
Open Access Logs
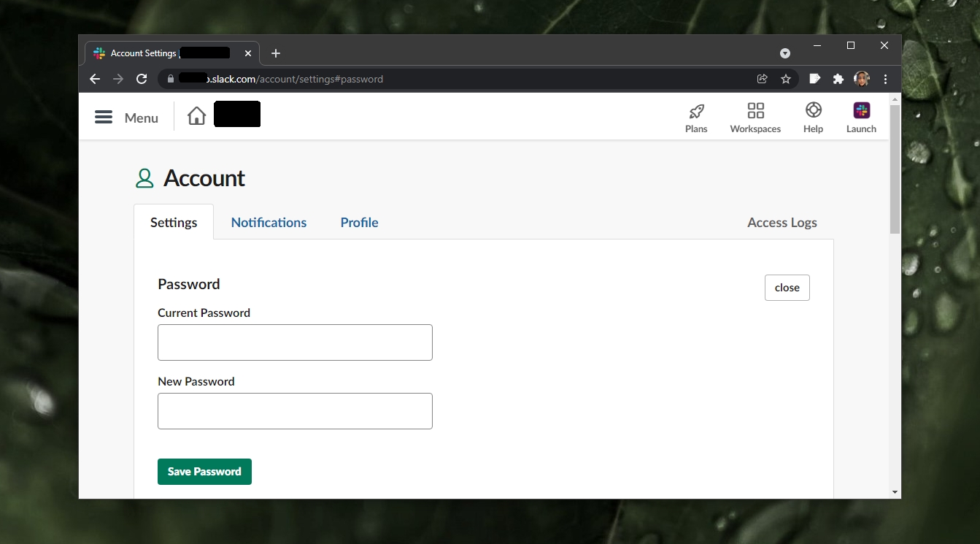782,223
